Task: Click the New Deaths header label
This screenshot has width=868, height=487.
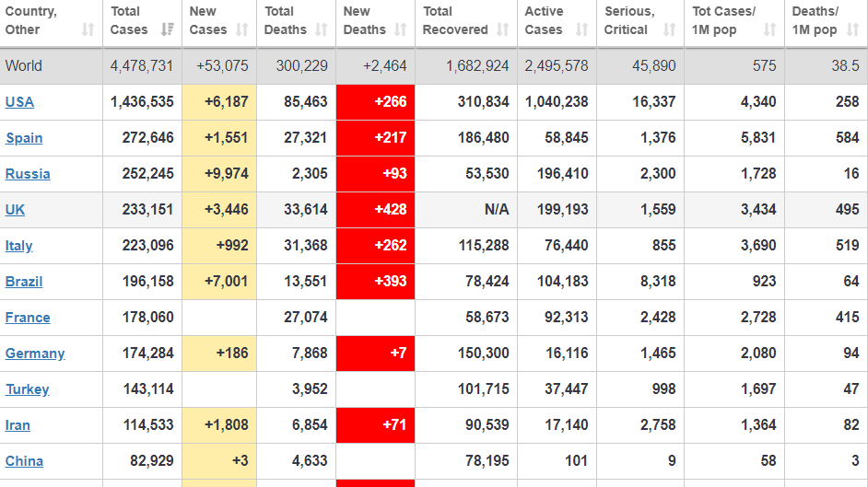Action: tap(364, 20)
